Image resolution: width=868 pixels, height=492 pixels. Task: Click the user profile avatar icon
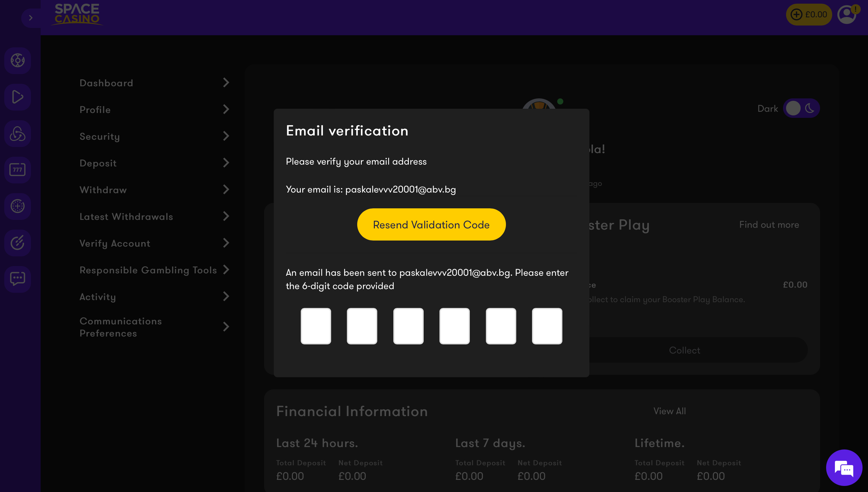point(846,14)
